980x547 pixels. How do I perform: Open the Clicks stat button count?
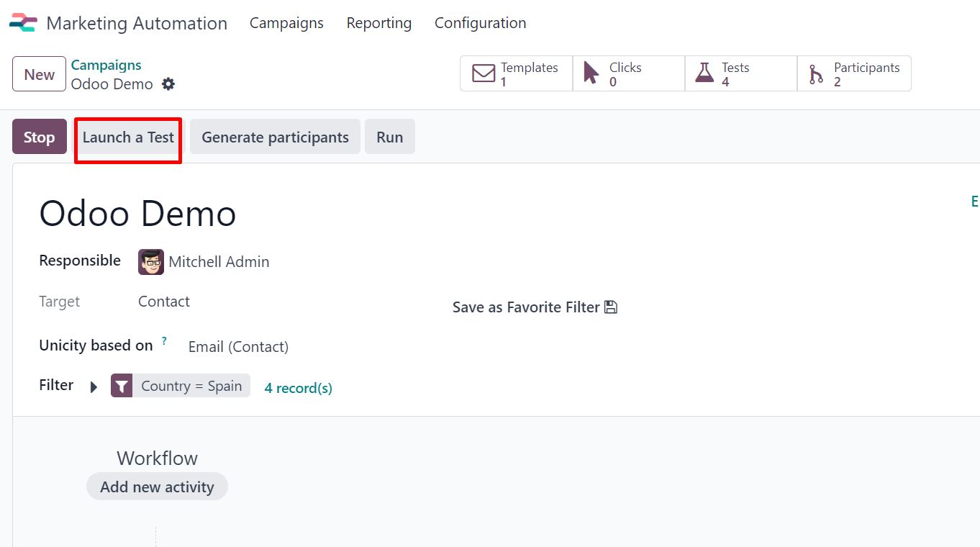629,73
